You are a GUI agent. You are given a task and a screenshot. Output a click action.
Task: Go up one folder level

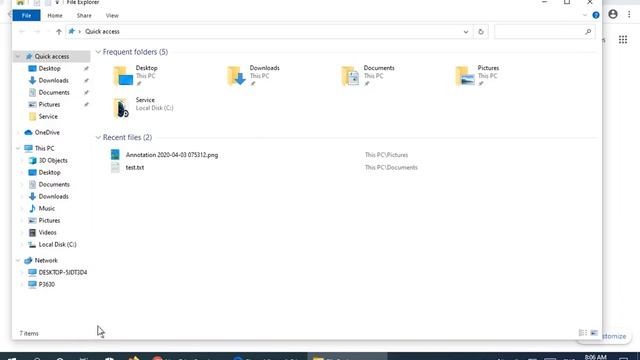click(x=59, y=31)
